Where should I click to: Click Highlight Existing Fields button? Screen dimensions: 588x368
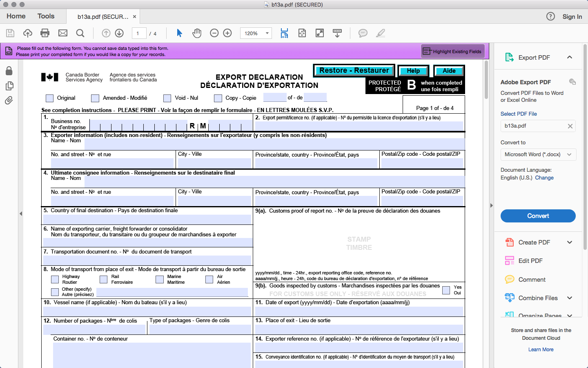[x=452, y=52]
